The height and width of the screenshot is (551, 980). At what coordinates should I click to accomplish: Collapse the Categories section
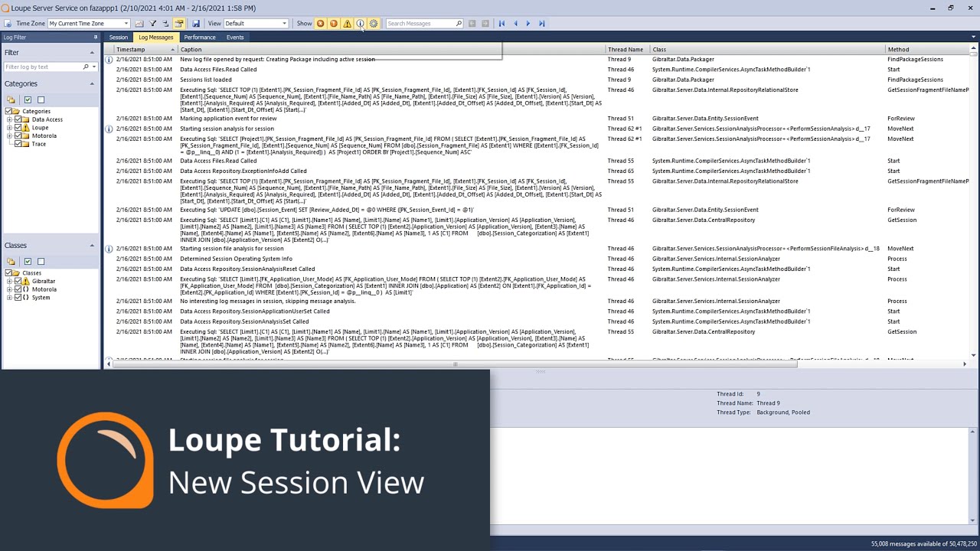tap(92, 83)
